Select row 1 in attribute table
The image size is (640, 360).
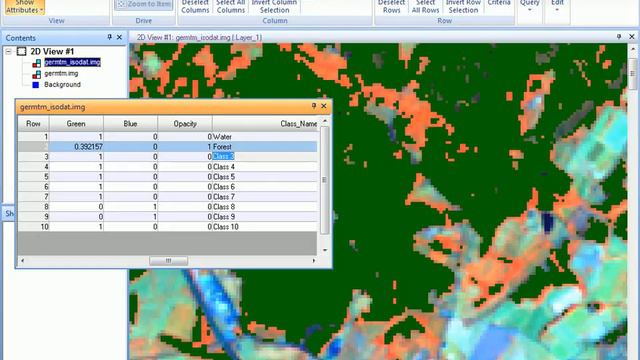point(33,137)
